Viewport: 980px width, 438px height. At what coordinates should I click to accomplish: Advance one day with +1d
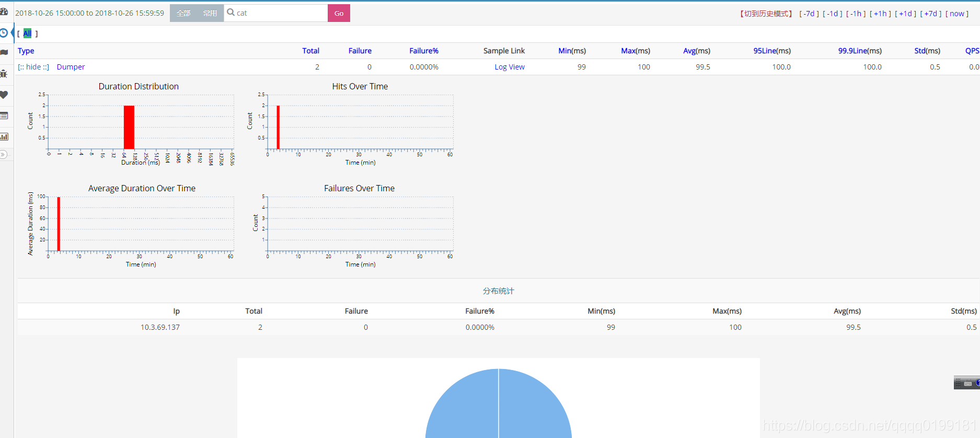click(x=905, y=14)
